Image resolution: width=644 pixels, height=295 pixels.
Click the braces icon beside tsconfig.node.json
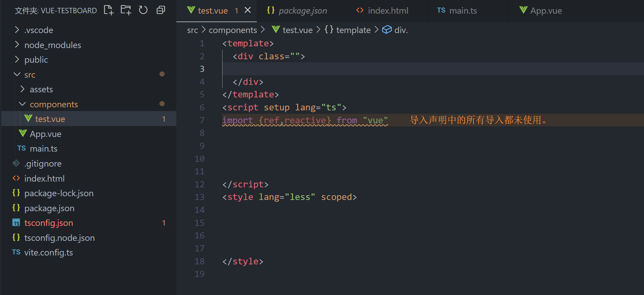pos(16,237)
